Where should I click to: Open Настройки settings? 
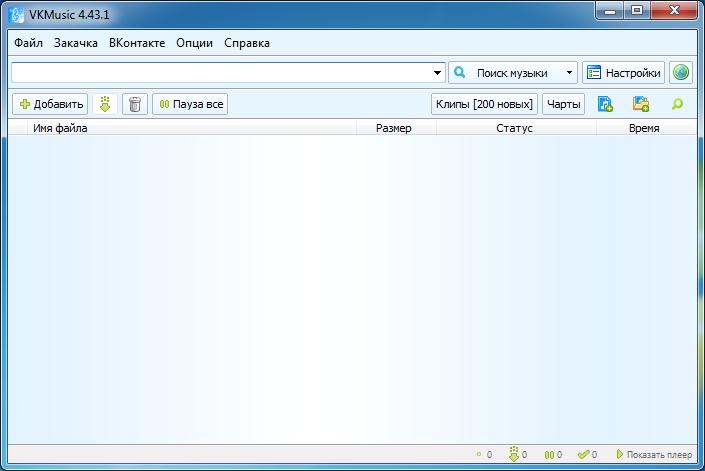tap(624, 73)
